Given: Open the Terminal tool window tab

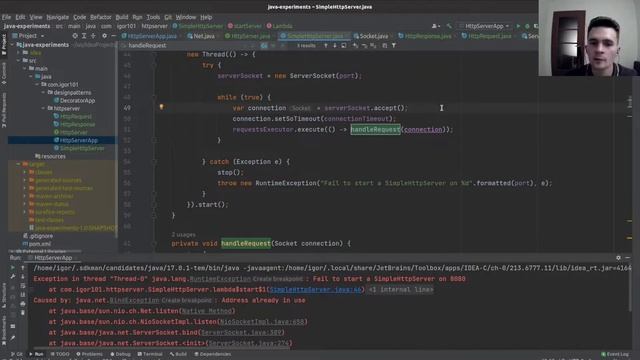Looking at the screenshot, I should 150,354.
